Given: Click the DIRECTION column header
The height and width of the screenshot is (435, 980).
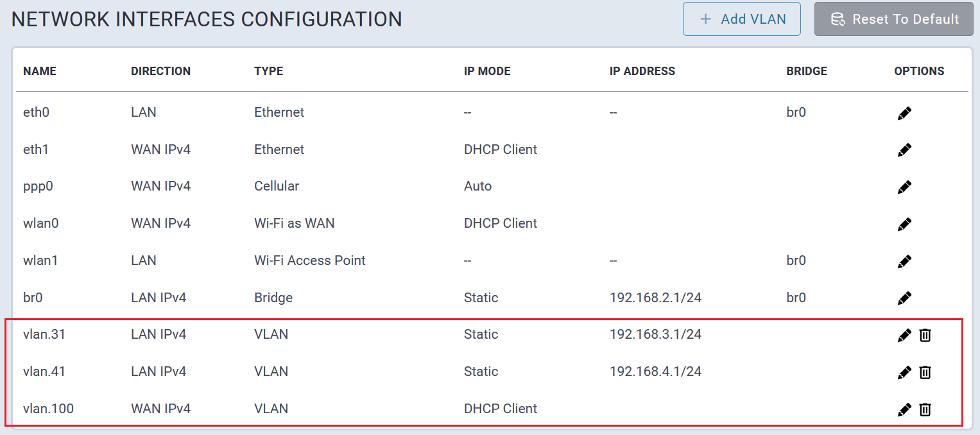Looking at the screenshot, I should pos(160,71).
